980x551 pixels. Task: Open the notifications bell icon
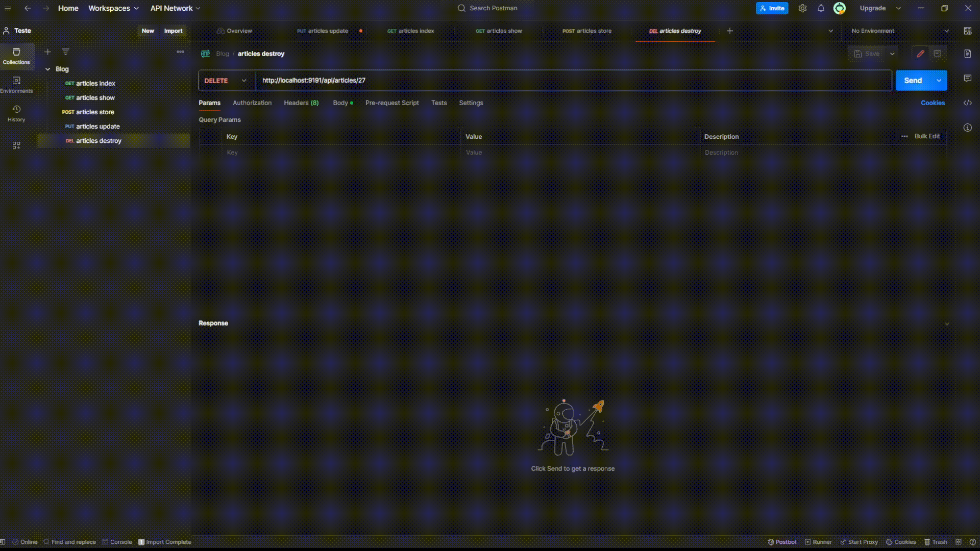tap(821, 8)
